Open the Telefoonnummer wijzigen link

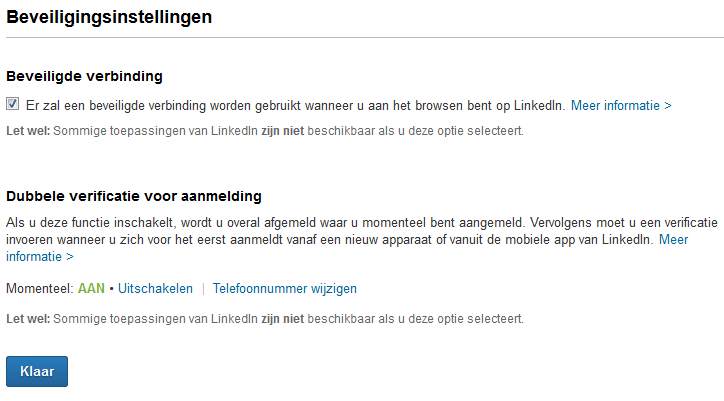coord(284,289)
